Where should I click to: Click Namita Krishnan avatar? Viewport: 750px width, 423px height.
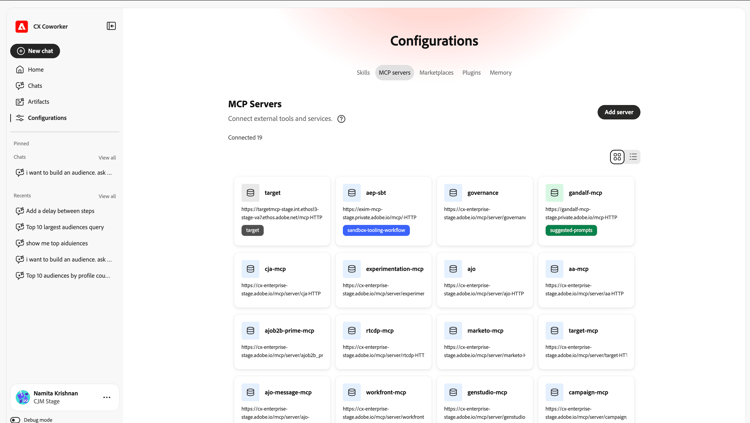point(22,397)
